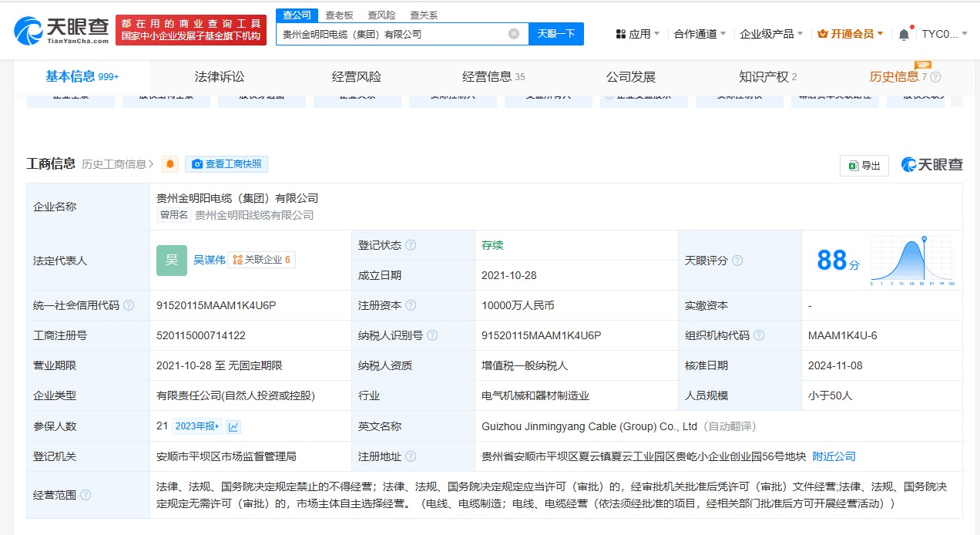Select the founding date 2021-10-28
This screenshot has height=535, width=980.
509,275
